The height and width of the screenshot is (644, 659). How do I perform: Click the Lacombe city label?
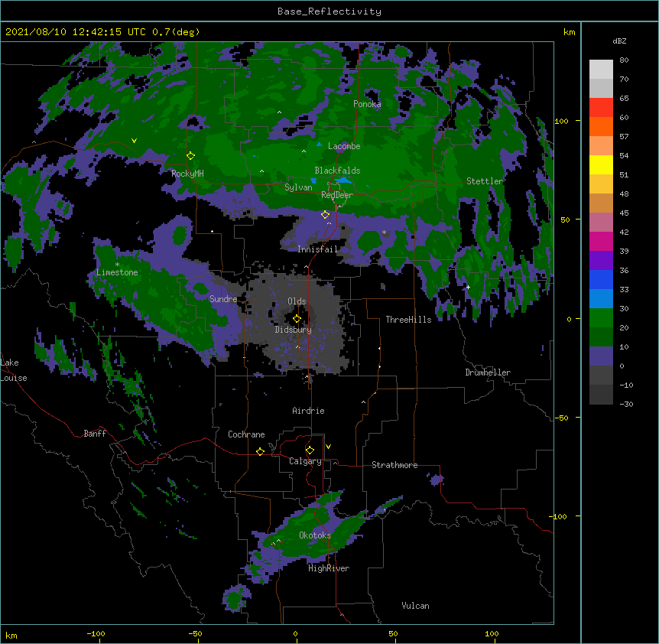344,146
